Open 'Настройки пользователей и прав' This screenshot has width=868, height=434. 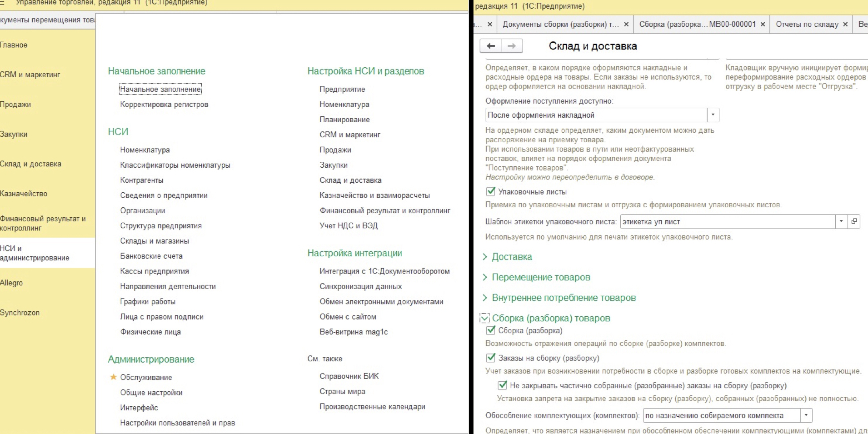coord(177,423)
